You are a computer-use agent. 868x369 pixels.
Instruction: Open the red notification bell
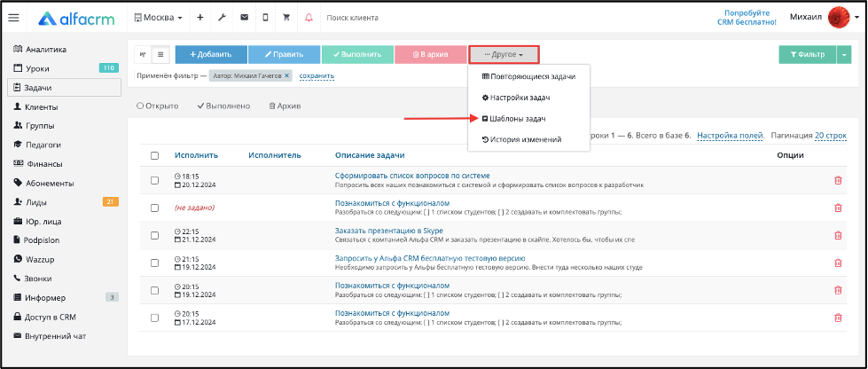click(309, 18)
